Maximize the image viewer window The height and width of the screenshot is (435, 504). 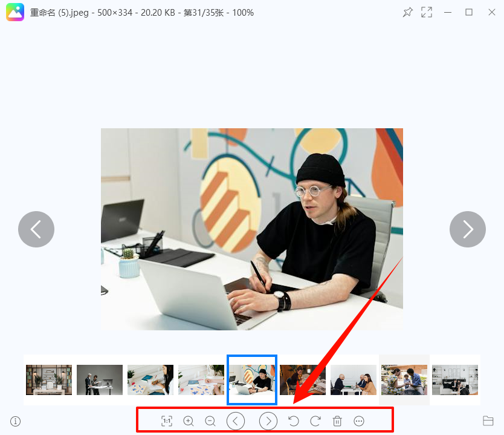[469, 12]
